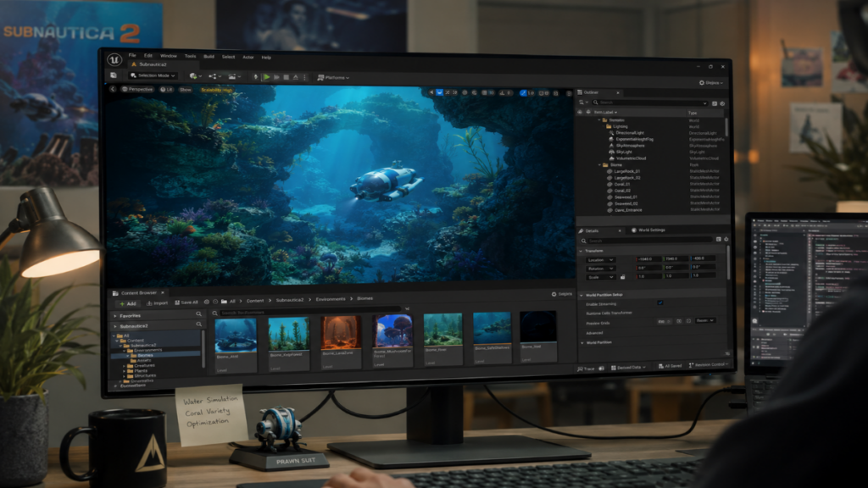The image size is (868, 488).
Task: Open the Actor menu
Action: coord(248,57)
